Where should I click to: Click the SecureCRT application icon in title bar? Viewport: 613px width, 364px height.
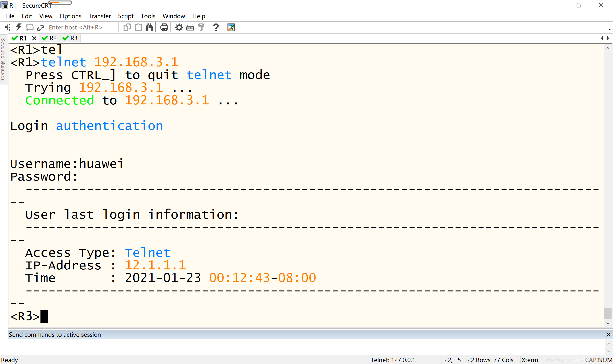(x=4, y=5)
